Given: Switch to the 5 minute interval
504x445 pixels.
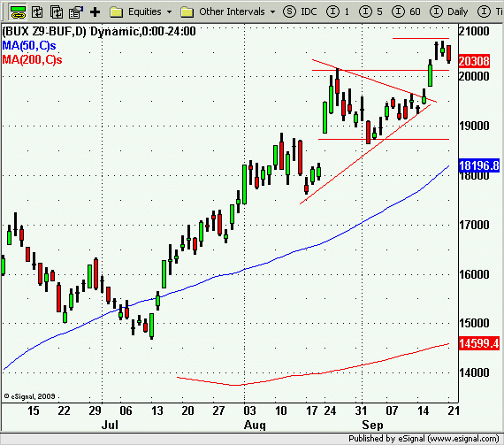Looking at the screenshot, I should 370,12.
